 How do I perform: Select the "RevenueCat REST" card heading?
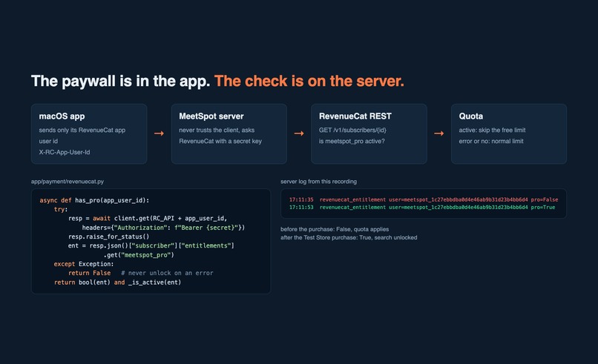[x=355, y=116]
